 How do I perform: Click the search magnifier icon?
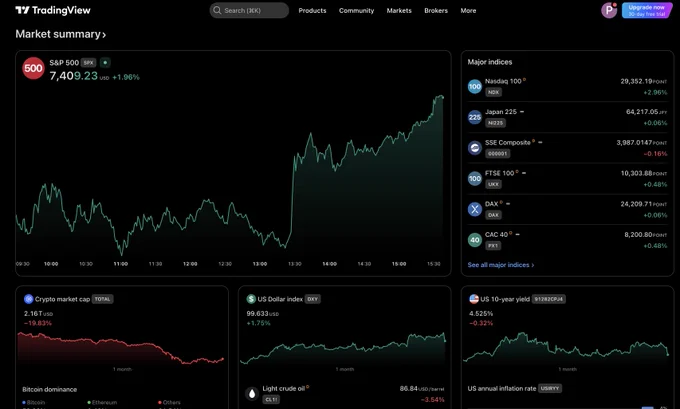[217, 10]
